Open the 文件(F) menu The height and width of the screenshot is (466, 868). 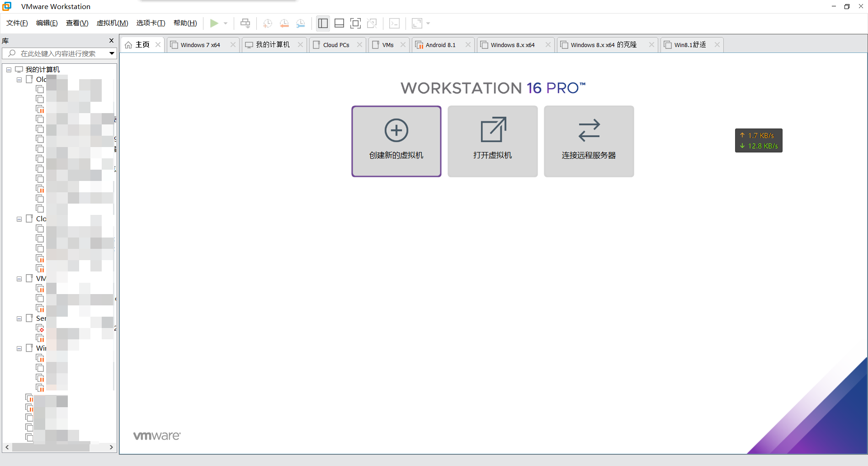(x=17, y=23)
